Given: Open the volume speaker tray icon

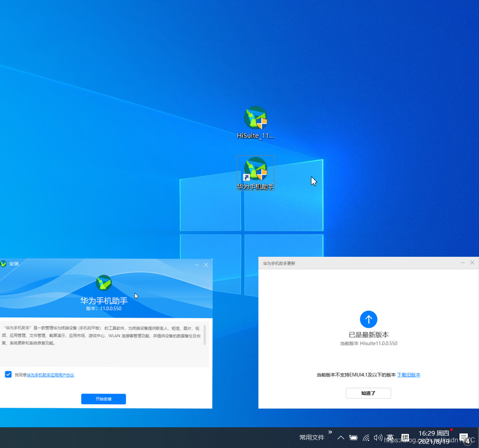Looking at the screenshot, I should tap(378, 438).
